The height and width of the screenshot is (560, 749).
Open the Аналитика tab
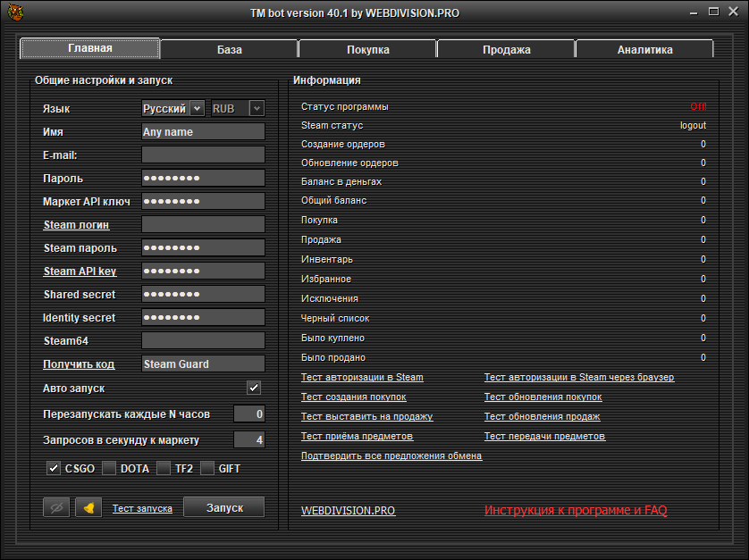[x=644, y=50]
